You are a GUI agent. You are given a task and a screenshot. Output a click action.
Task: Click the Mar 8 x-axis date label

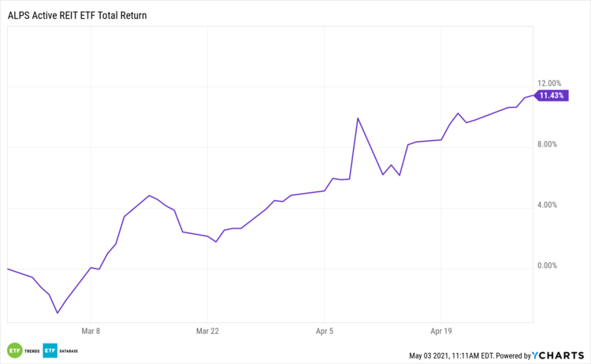[91, 332]
